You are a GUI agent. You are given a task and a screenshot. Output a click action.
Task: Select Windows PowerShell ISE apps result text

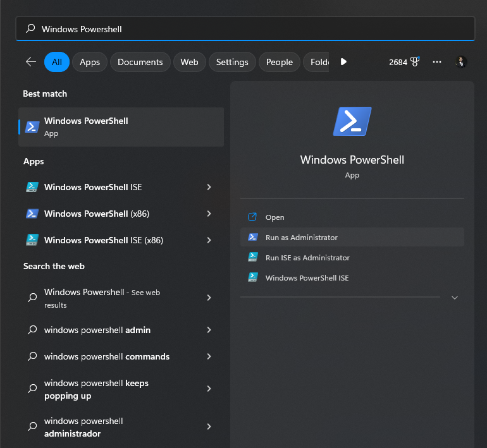pyautogui.click(x=93, y=187)
